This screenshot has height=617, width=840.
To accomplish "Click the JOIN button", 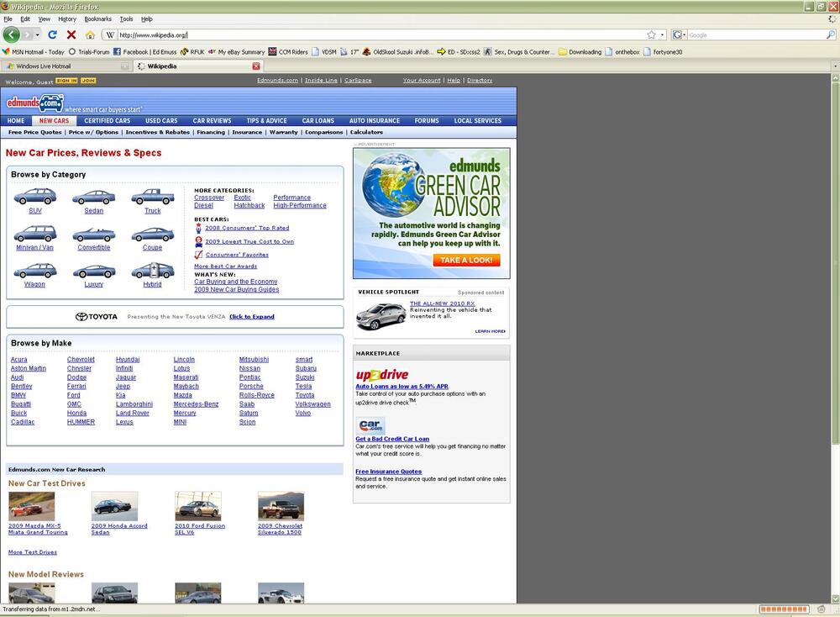I will pos(88,81).
